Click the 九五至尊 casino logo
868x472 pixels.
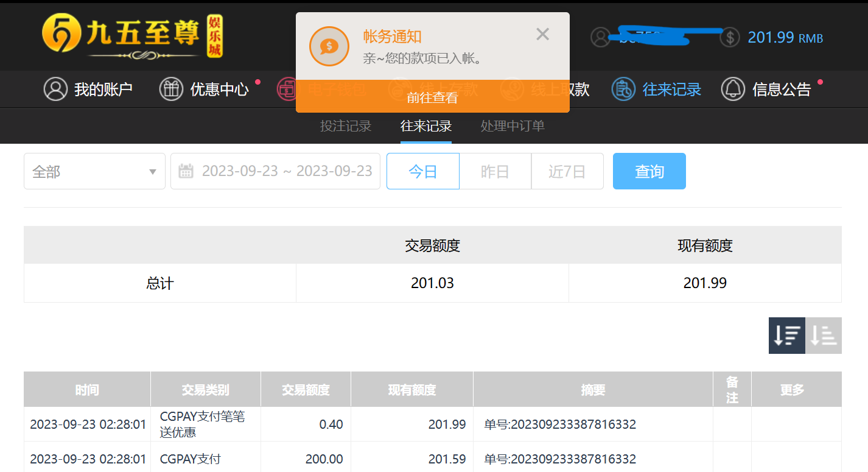132,37
